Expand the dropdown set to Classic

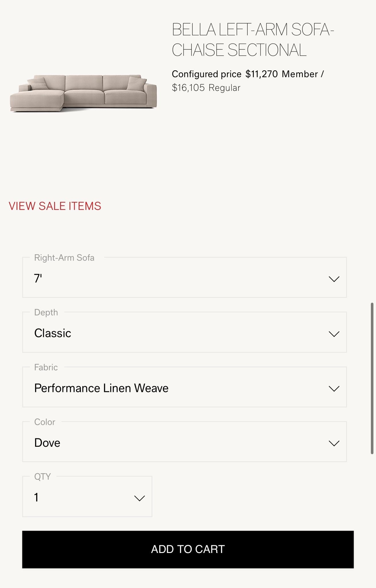184,333
